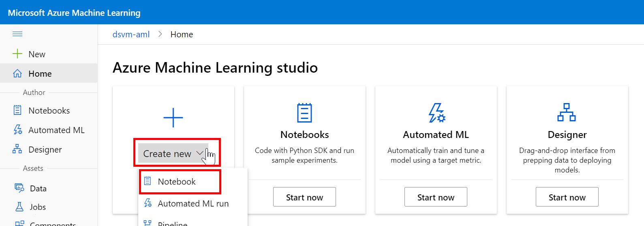Open the Create new dropdown
The height and width of the screenshot is (226, 644).
click(173, 153)
